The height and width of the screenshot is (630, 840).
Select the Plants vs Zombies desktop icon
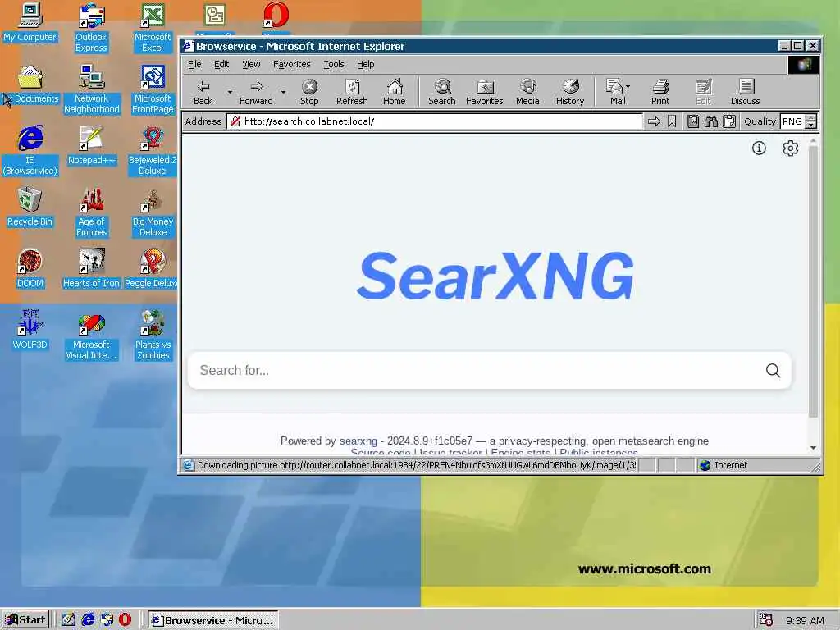click(153, 336)
